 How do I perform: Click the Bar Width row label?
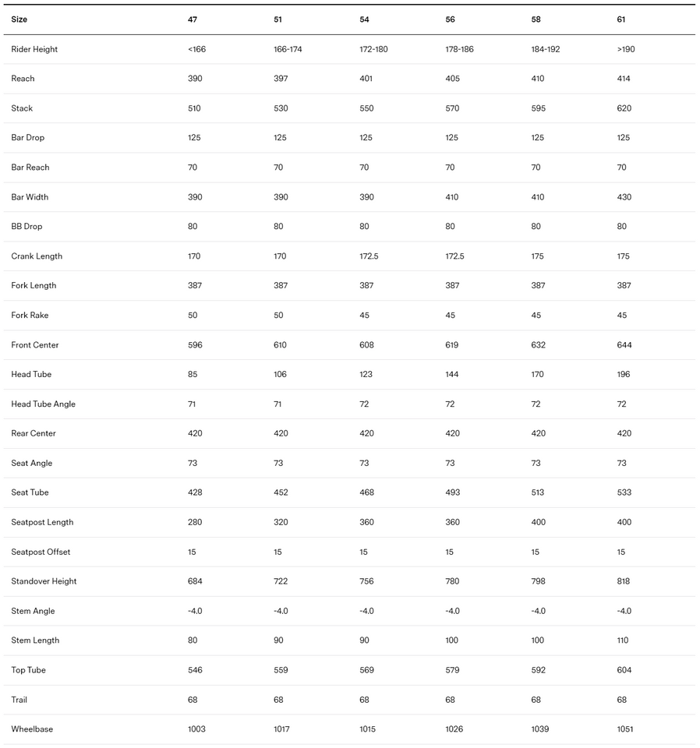point(30,197)
